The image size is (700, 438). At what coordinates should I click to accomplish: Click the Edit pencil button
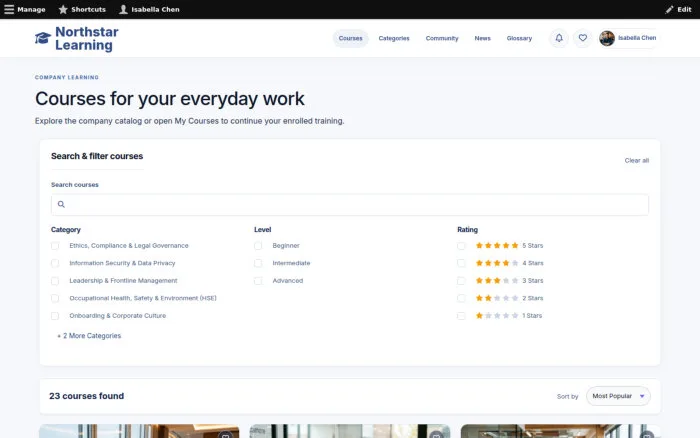[x=678, y=9]
